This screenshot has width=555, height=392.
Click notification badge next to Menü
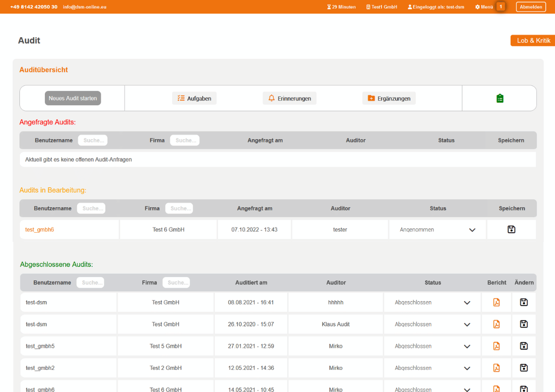tap(501, 7)
